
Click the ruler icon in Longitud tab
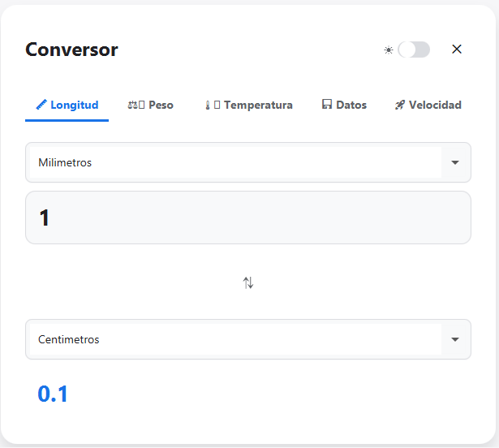[41, 105]
